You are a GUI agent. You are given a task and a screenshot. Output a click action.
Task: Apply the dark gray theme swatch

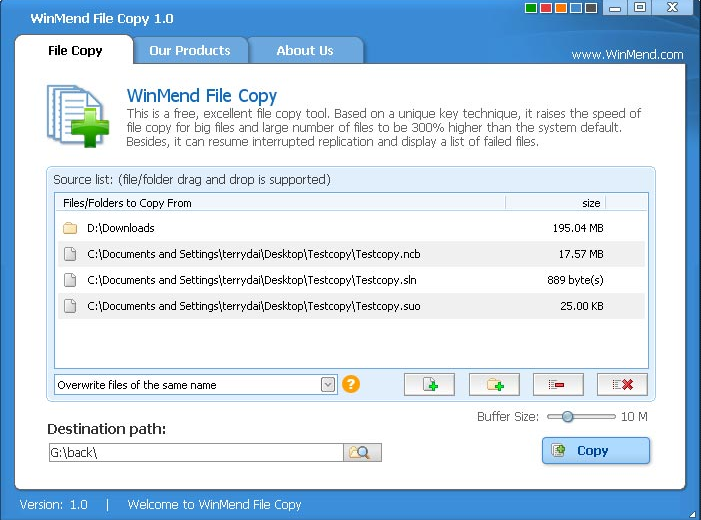pos(591,8)
